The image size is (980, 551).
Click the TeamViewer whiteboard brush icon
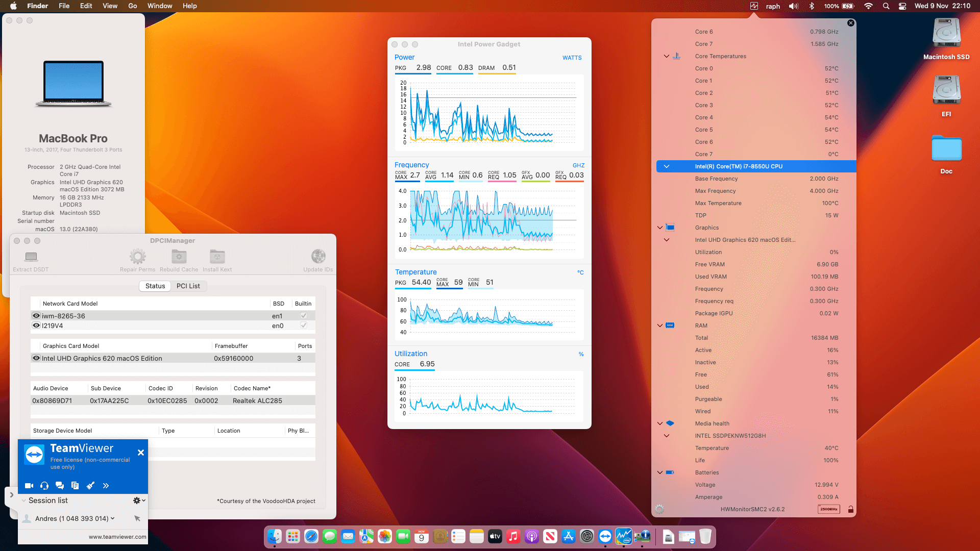[90, 486]
